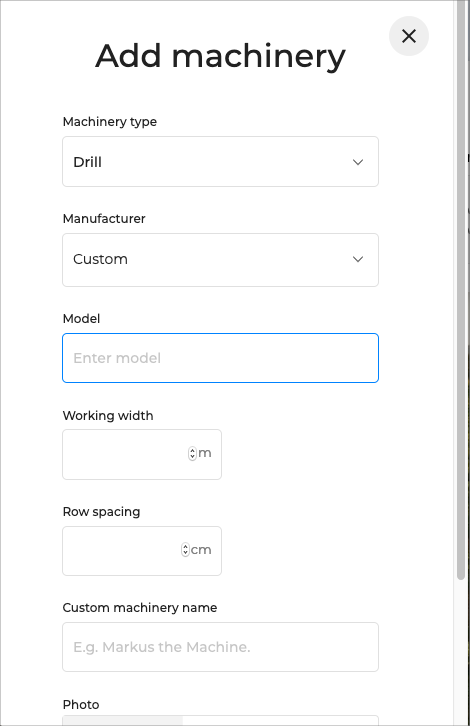Click the 'Add machinery' heading text
This screenshot has width=470, height=726.
pos(220,56)
